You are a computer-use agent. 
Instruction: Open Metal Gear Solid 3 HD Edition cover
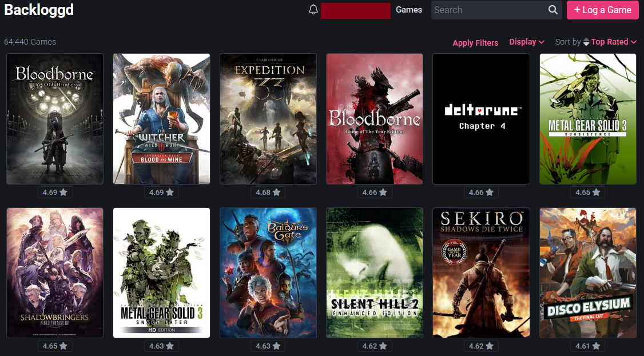coord(161,273)
